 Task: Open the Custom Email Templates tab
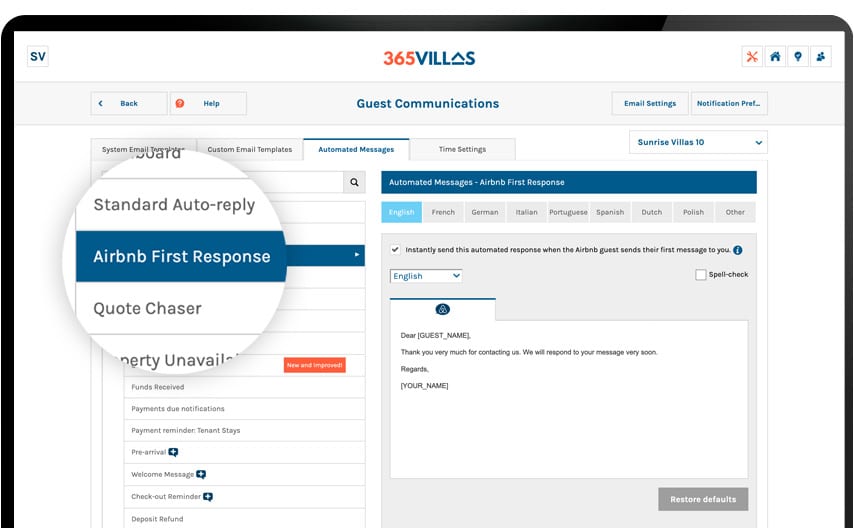point(250,150)
